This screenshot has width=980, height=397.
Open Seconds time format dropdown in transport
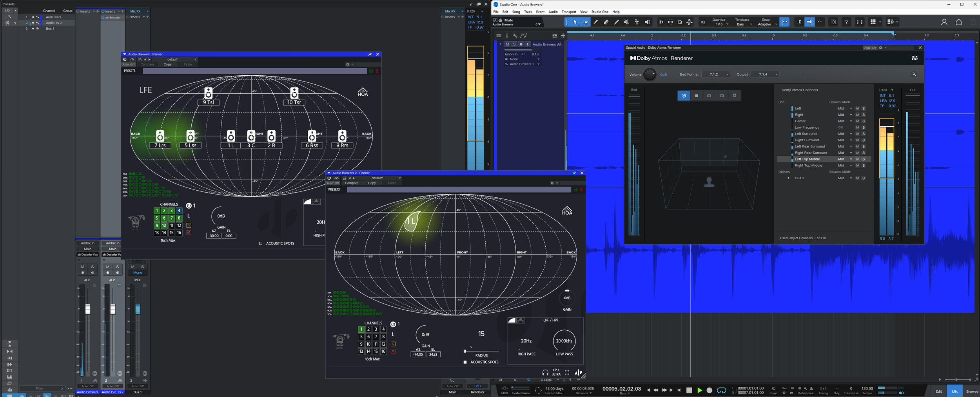coord(584,393)
